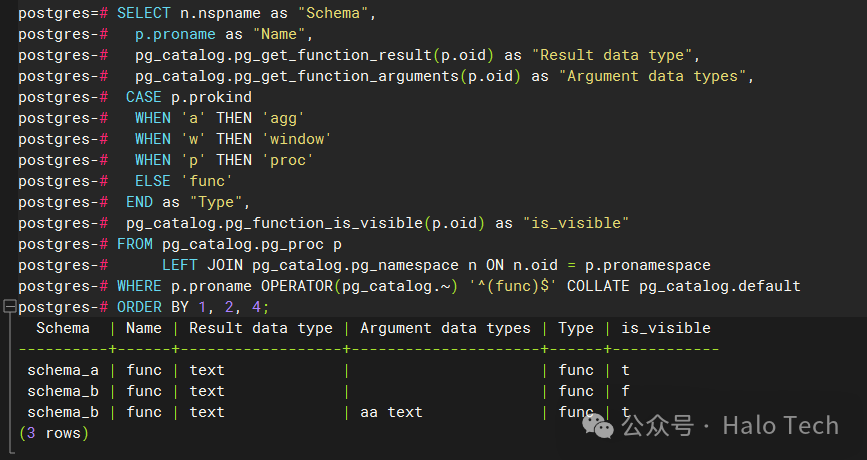Image resolution: width=867 pixels, height=460 pixels.
Task: Click the 'window' string literal
Action: 297,139
